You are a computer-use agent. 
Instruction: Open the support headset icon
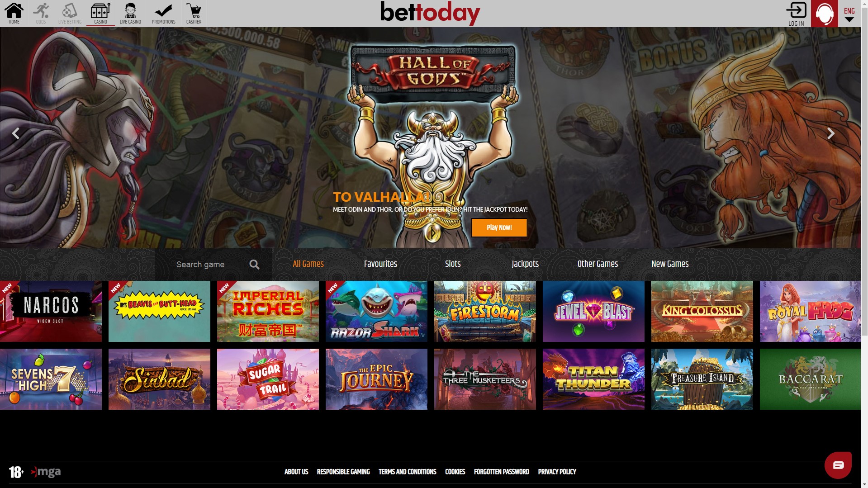(825, 14)
